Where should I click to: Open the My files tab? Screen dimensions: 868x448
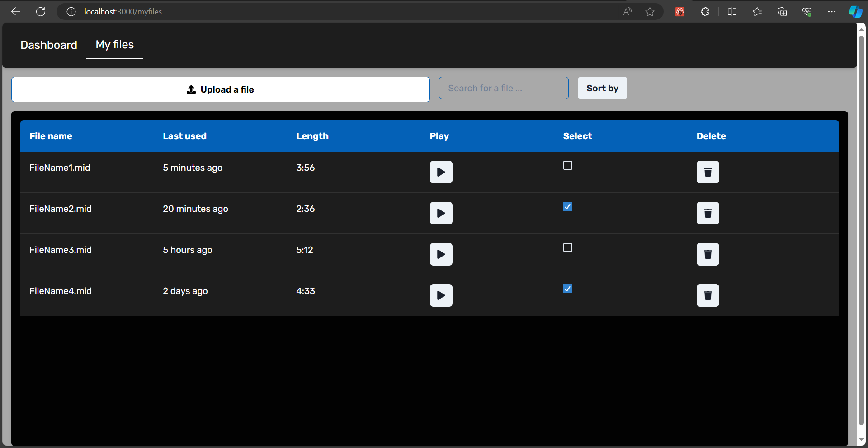(x=115, y=45)
